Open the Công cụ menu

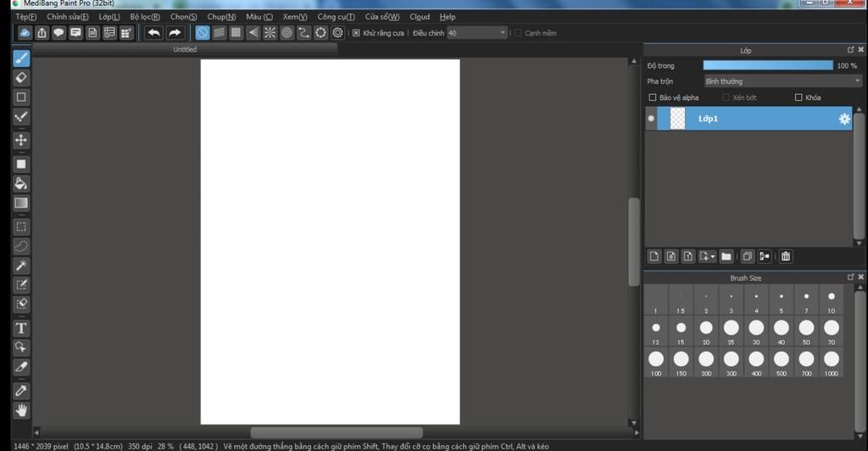(x=336, y=16)
